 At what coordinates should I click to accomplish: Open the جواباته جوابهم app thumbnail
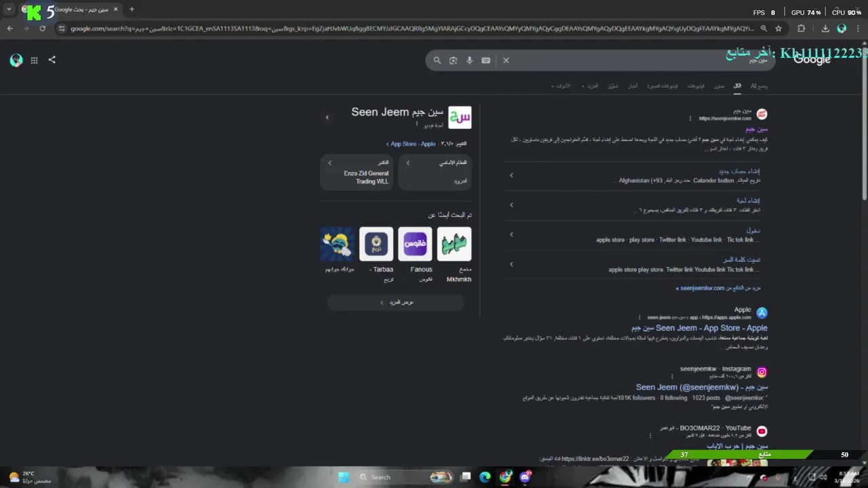pyautogui.click(x=338, y=243)
